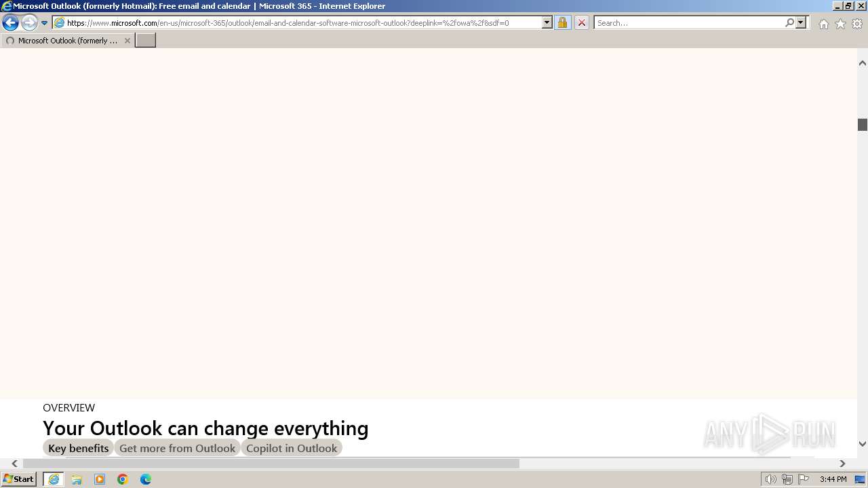Click the vertical scrollbar thumb

coord(863,125)
